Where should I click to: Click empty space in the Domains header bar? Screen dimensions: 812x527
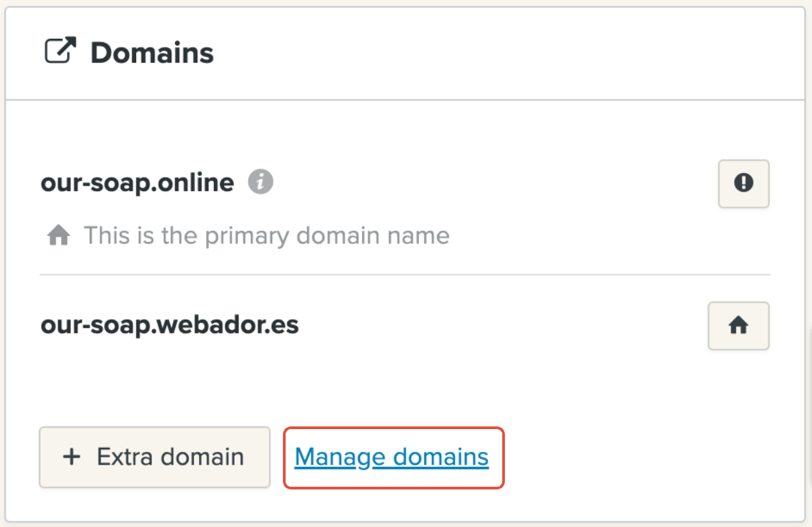503,53
